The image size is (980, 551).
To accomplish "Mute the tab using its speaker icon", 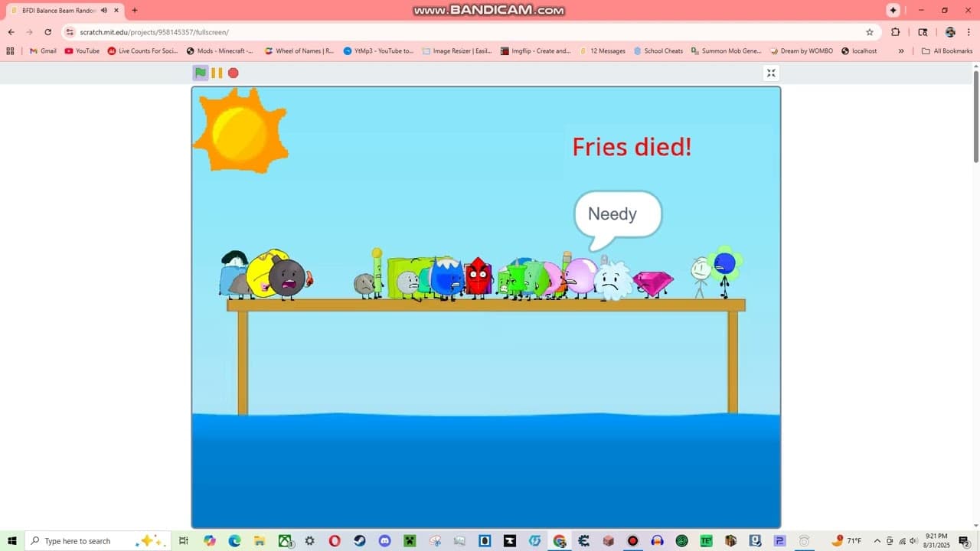I will (104, 10).
